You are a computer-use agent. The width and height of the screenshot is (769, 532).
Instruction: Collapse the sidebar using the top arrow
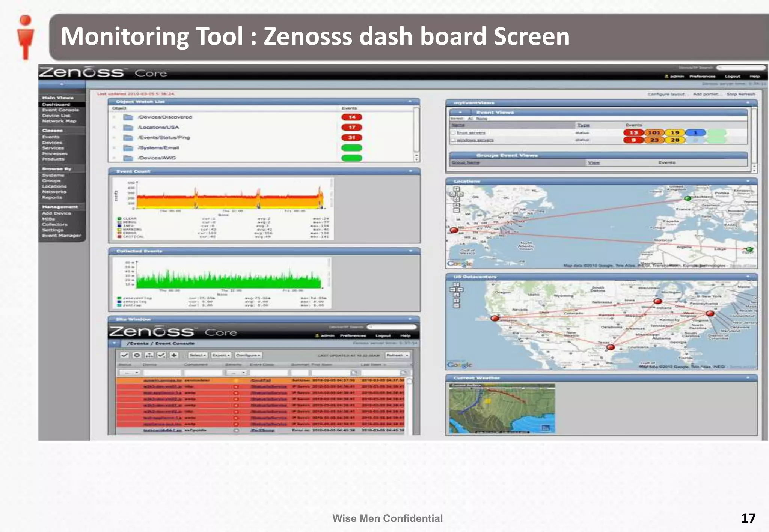pyautogui.click(x=62, y=84)
